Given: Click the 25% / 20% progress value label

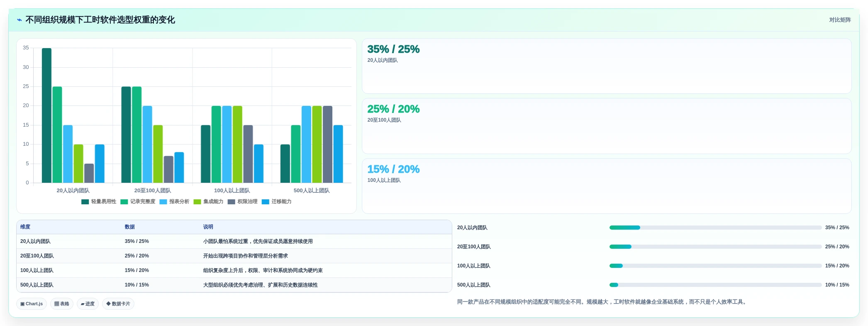Looking at the screenshot, I should [x=837, y=247].
